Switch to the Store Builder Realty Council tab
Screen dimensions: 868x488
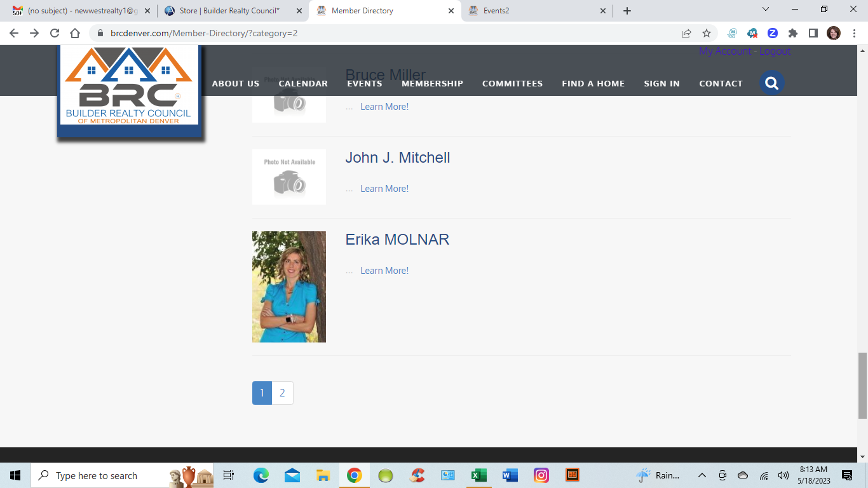point(233,11)
